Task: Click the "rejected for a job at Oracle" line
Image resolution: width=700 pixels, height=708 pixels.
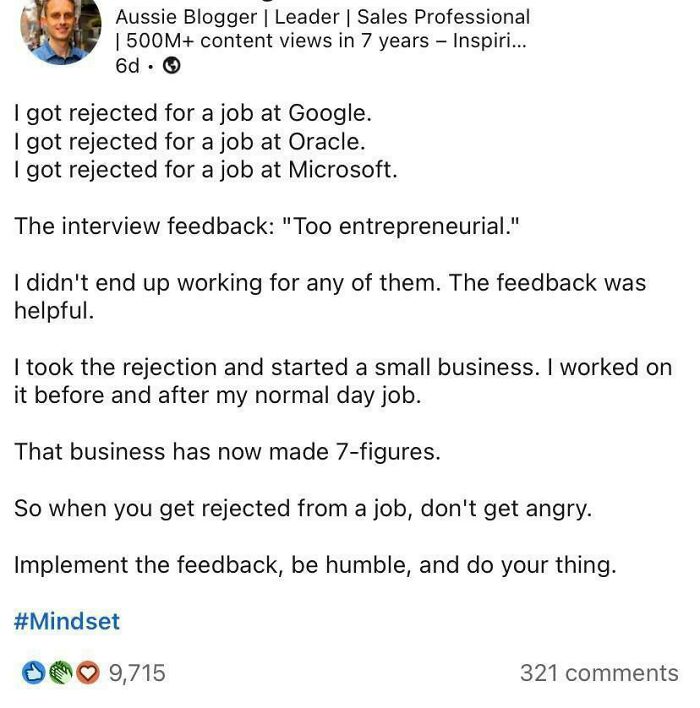Action: coord(190,141)
